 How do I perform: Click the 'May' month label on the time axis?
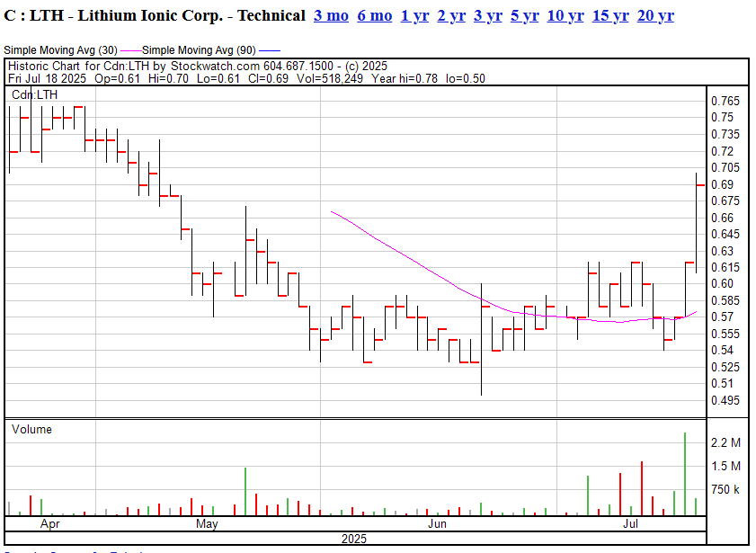click(x=207, y=523)
